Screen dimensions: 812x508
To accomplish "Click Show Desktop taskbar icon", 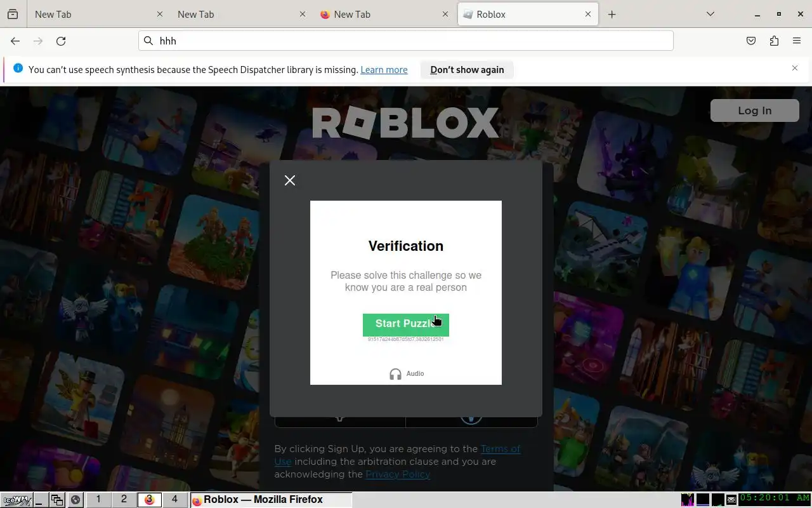I will pyautogui.click(x=39, y=500).
